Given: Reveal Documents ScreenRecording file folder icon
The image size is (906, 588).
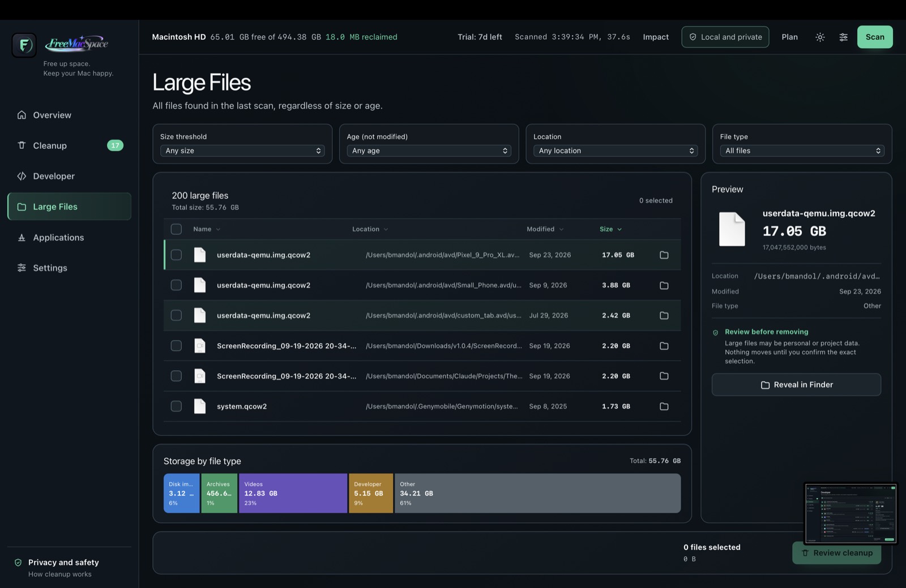Looking at the screenshot, I should [664, 376].
